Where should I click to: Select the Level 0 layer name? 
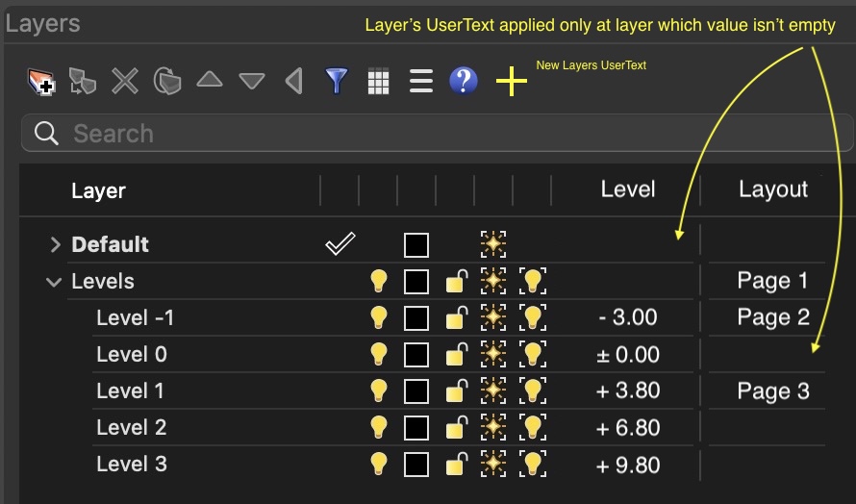132,354
